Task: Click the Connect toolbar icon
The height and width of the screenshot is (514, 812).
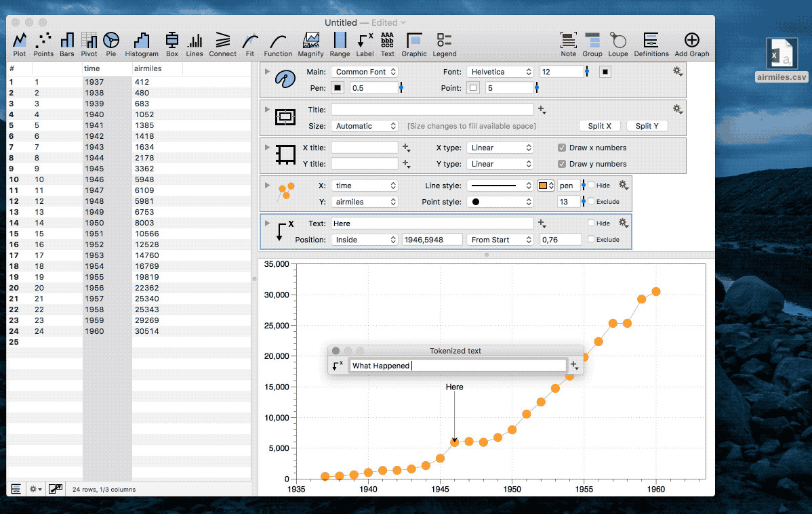Action: [x=223, y=45]
